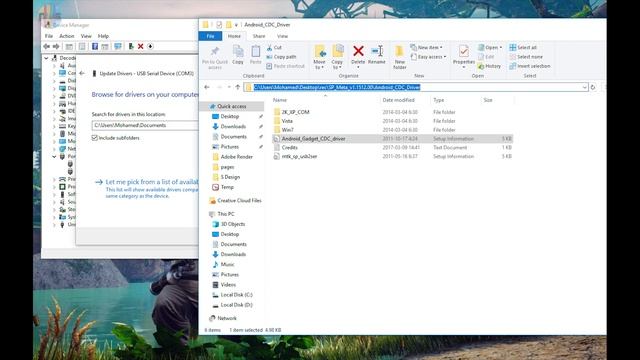This screenshot has height=360, width=640.
Task: Open quick access toolbar dropdown arrow
Action: (x=236, y=25)
